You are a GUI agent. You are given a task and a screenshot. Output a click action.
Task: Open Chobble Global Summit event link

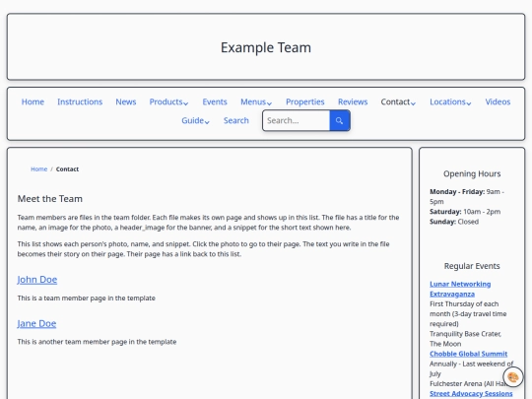pos(468,354)
